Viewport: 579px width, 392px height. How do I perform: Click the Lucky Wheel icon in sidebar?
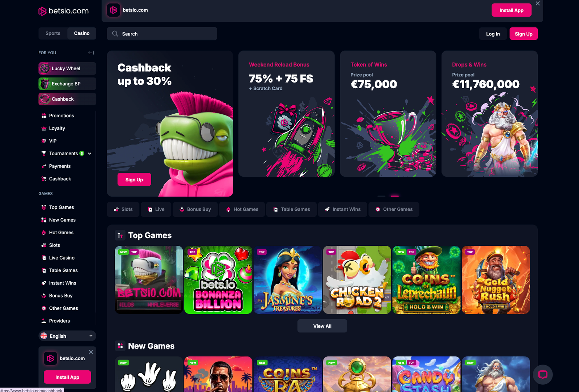pyautogui.click(x=45, y=68)
